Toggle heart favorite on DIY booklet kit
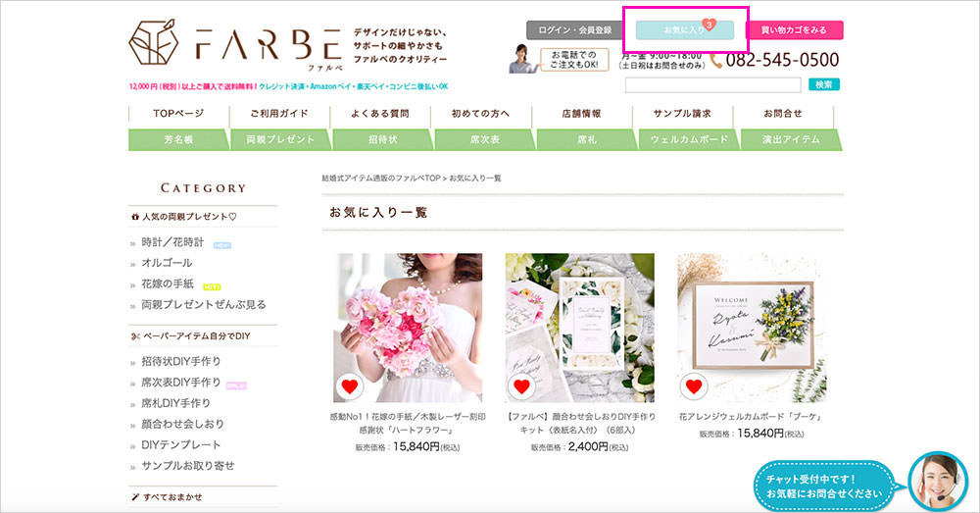Image resolution: width=980 pixels, height=513 pixels. pyautogui.click(x=521, y=386)
